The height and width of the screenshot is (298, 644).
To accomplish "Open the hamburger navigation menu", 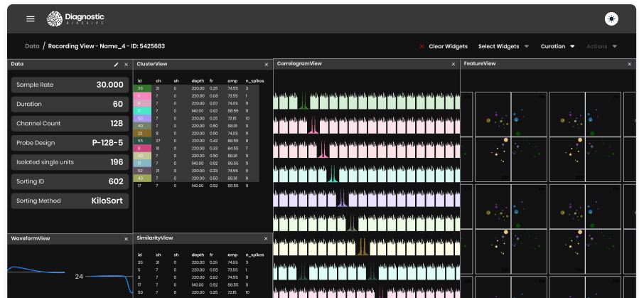I will click(x=31, y=19).
